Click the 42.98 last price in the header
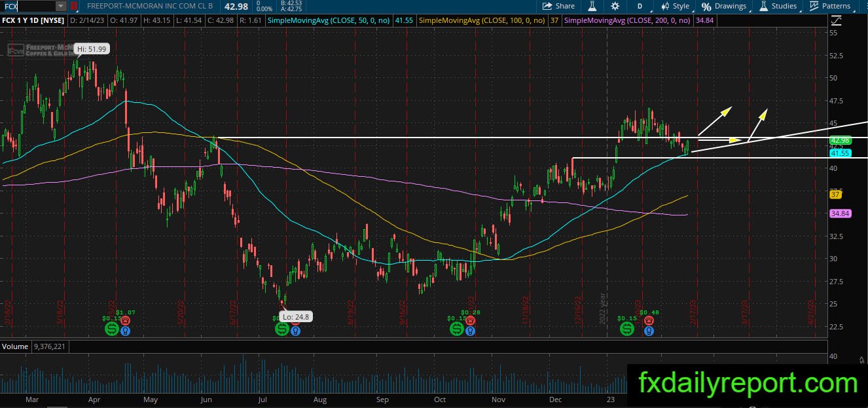The image size is (868, 408). 236,6
